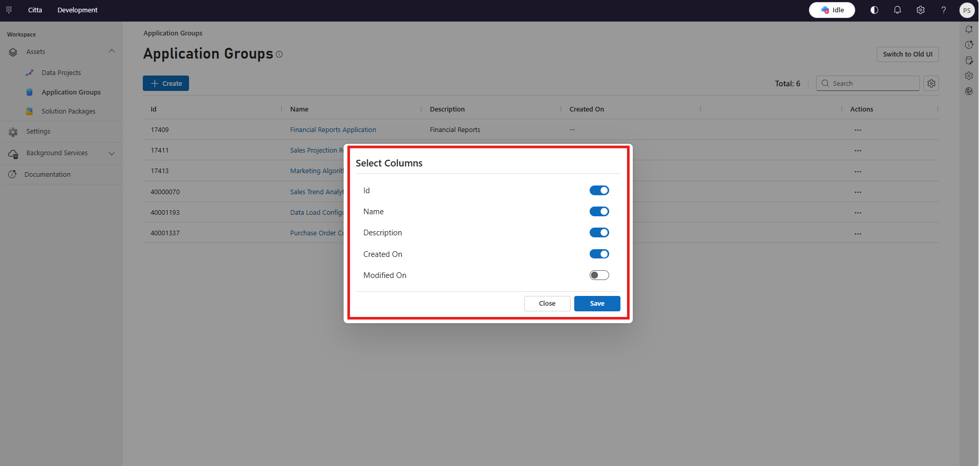This screenshot has width=980, height=466.
Task: Toggle the dark/light theme contrast icon
Action: click(x=874, y=10)
